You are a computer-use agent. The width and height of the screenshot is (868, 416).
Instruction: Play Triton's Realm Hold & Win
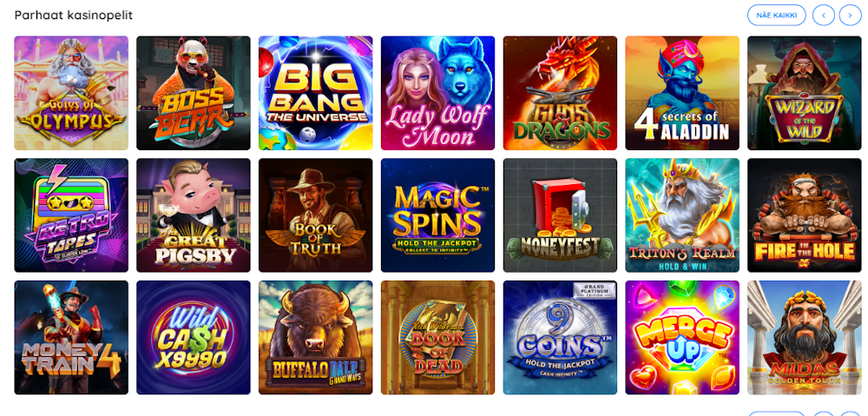tap(682, 215)
